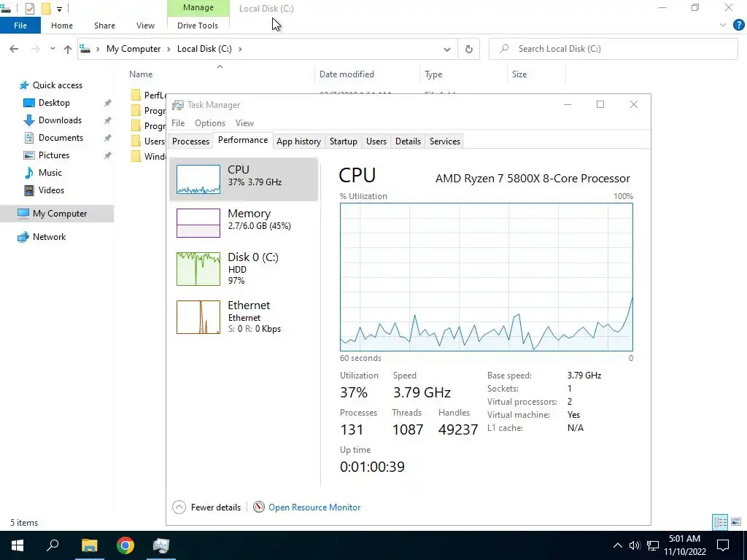Click the Explorer forward arrow
Viewport: 747px width, 560px height.
35,49
